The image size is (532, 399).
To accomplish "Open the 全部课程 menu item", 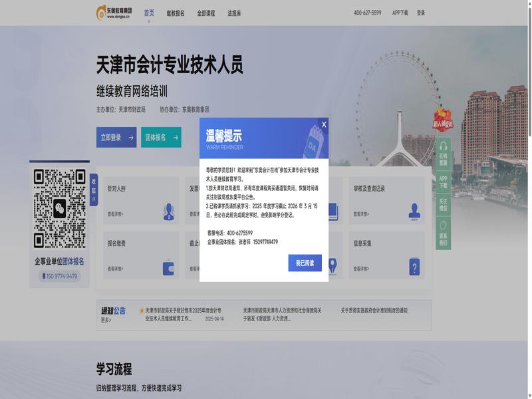I will click(206, 13).
